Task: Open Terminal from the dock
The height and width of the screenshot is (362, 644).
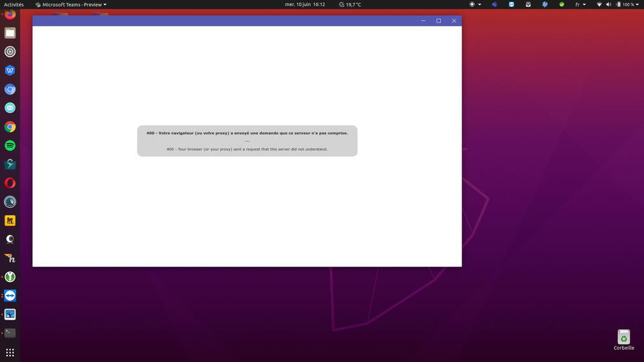Action: coord(10,333)
